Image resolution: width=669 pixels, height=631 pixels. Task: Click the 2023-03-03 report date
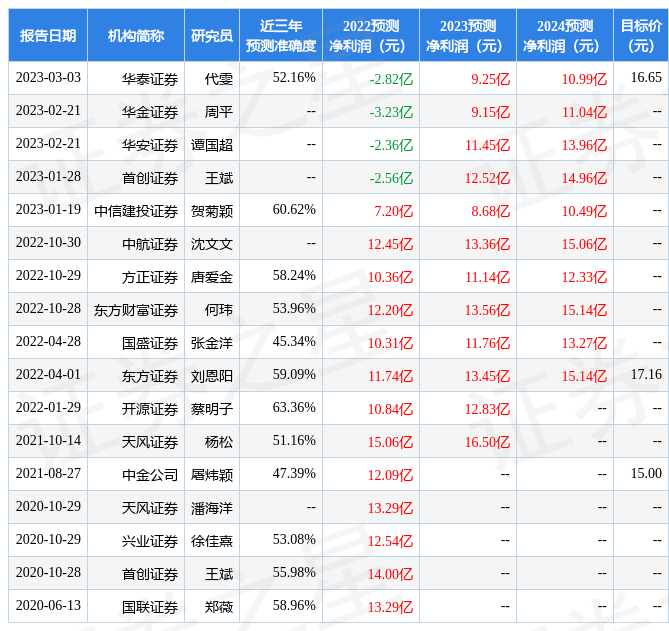pyautogui.click(x=48, y=78)
